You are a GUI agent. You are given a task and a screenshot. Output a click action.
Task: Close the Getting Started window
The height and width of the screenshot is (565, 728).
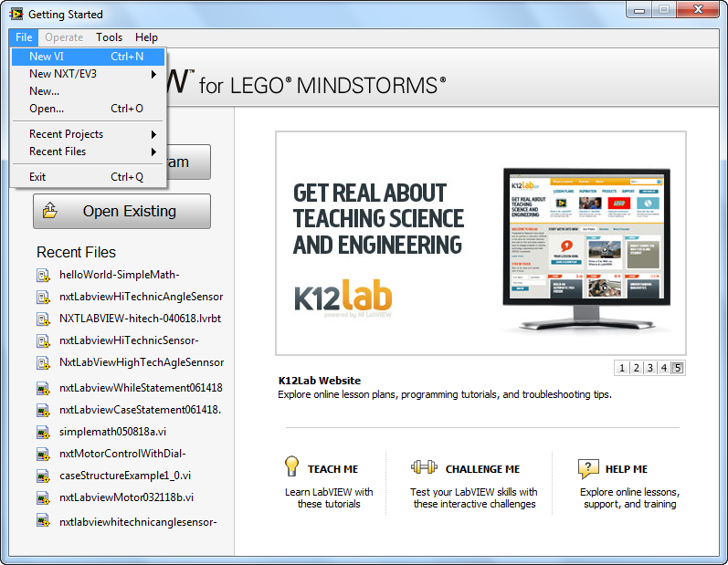[698, 10]
